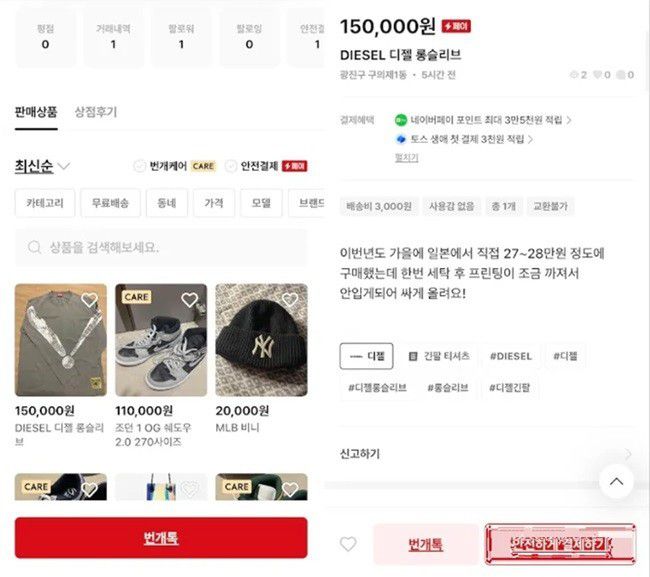Viewport: 650px width, 577px height.
Task: Click the product search input field
Action: point(161,247)
